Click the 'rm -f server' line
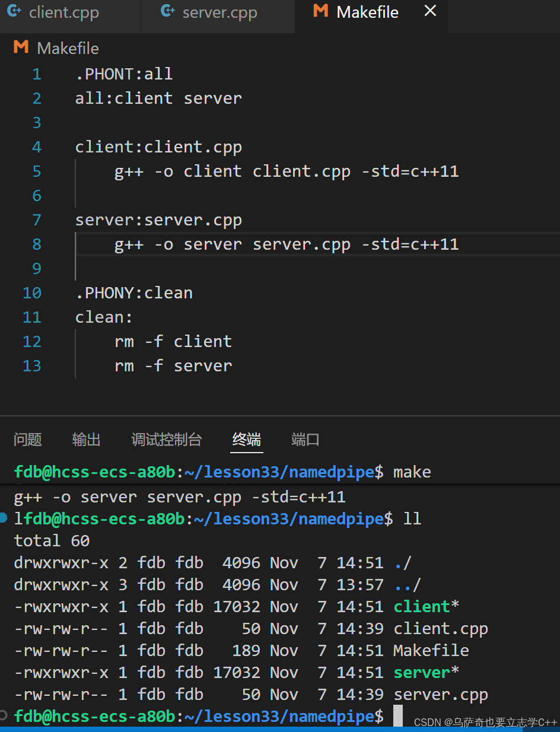 coord(173,366)
